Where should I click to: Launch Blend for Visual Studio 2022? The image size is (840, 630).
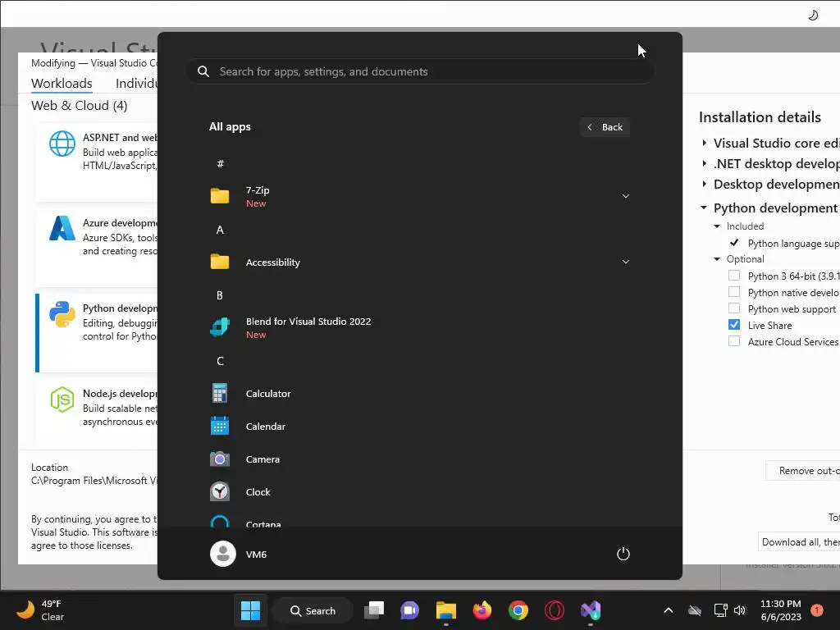pos(308,327)
